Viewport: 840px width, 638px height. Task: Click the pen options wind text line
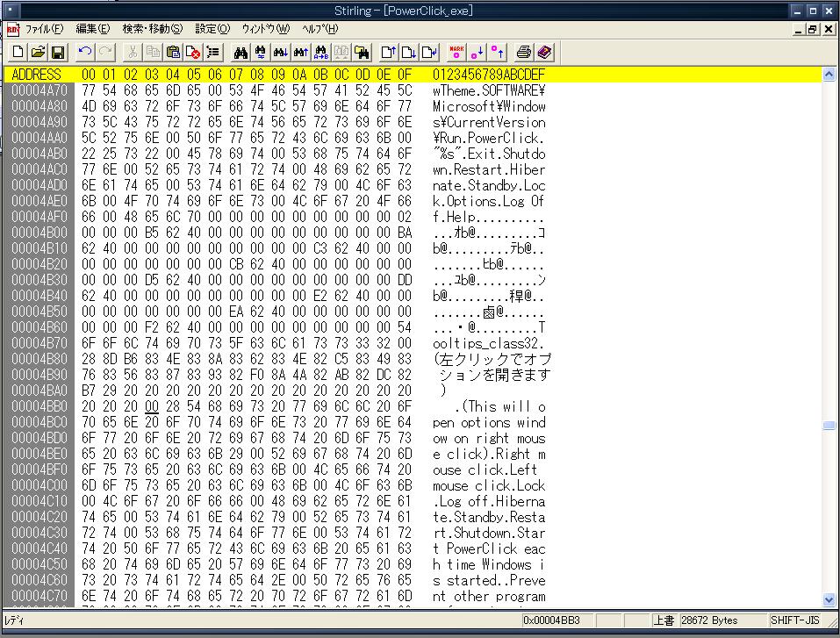[489, 422]
